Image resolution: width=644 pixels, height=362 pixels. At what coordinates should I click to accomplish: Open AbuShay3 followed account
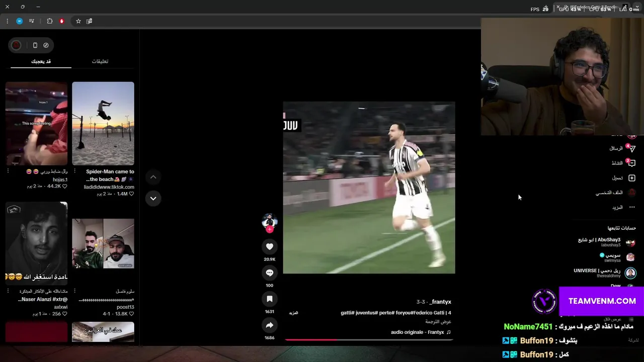point(607,242)
